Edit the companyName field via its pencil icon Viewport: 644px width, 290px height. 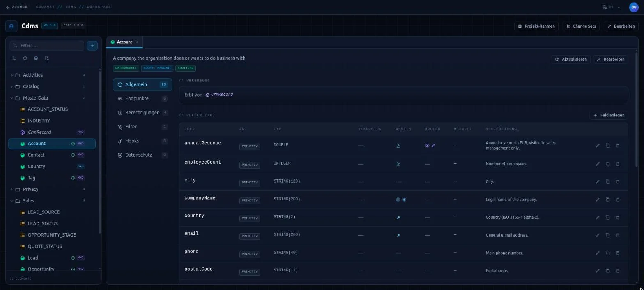pyautogui.click(x=598, y=200)
